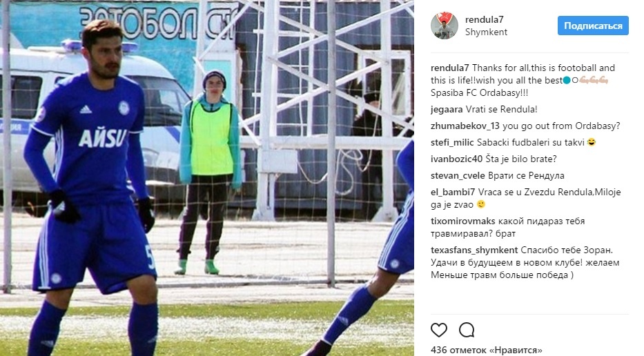
Task: Open stefi_milic commenter profile
Action: [x=452, y=143]
